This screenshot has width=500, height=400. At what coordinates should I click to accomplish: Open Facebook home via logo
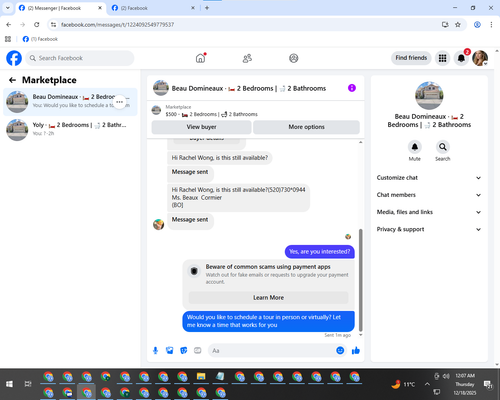tap(14, 58)
